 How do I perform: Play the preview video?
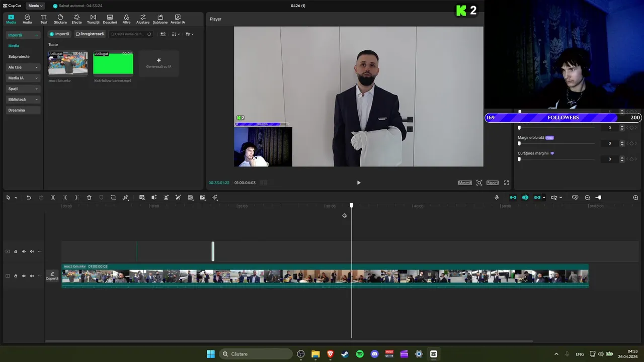click(x=359, y=183)
